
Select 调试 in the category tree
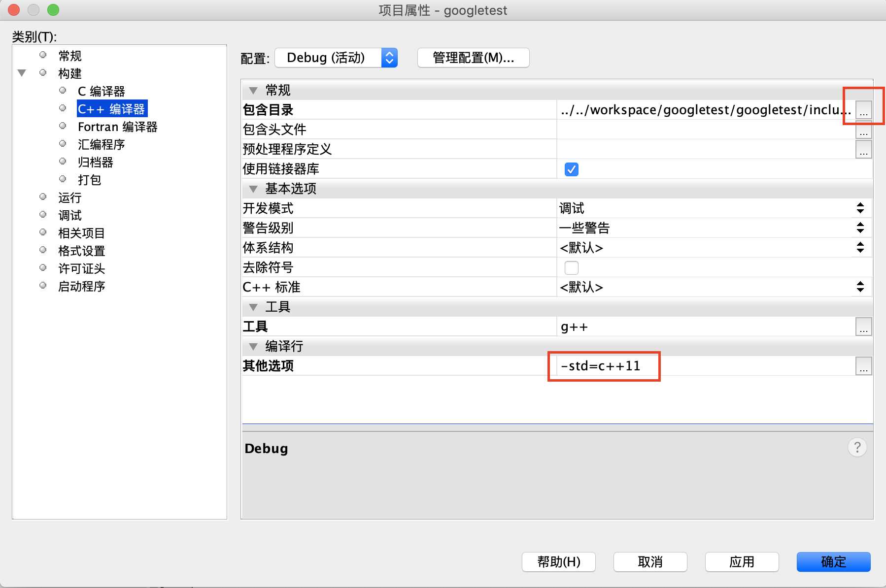click(x=69, y=215)
